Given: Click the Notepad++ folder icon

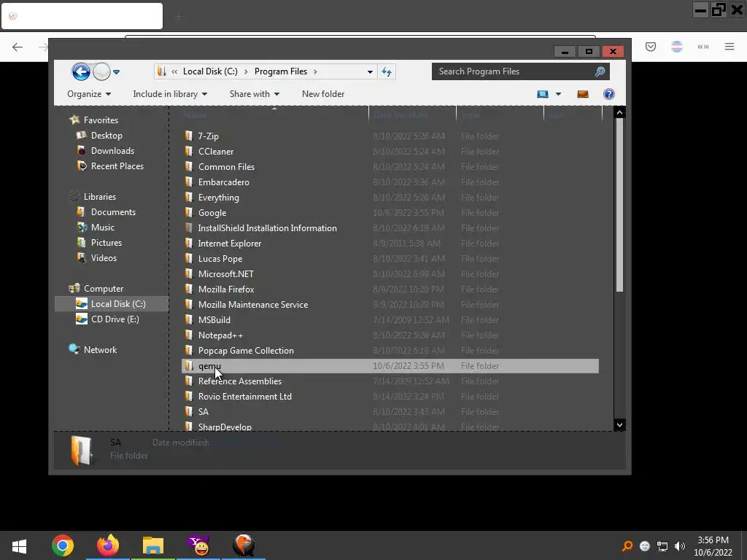Looking at the screenshot, I should click(189, 335).
